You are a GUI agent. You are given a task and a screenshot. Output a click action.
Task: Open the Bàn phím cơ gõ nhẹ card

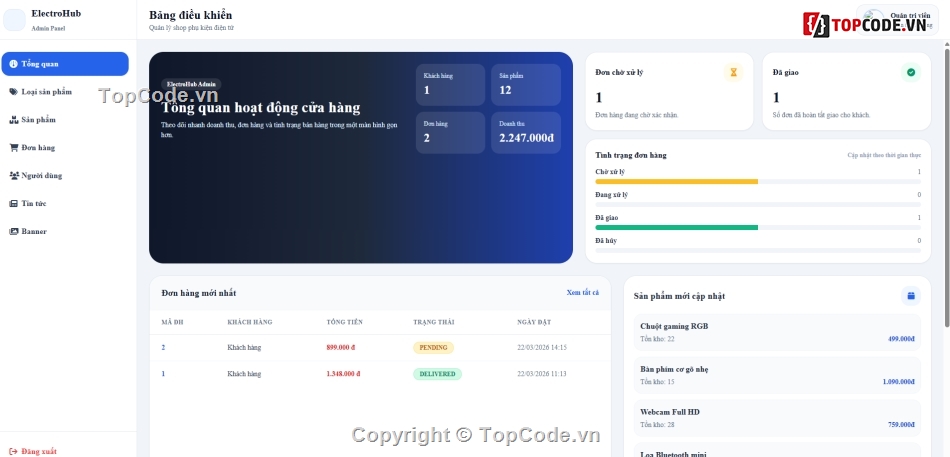coord(777,375)
